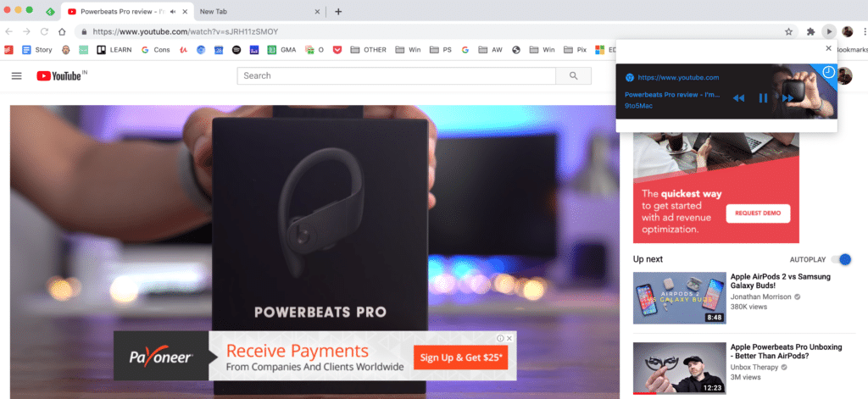Expand the PS bookmarks folder

point(440,50)
